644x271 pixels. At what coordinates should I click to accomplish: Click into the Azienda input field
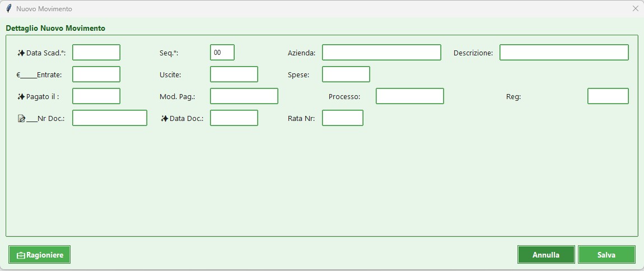tap(381, 53)
